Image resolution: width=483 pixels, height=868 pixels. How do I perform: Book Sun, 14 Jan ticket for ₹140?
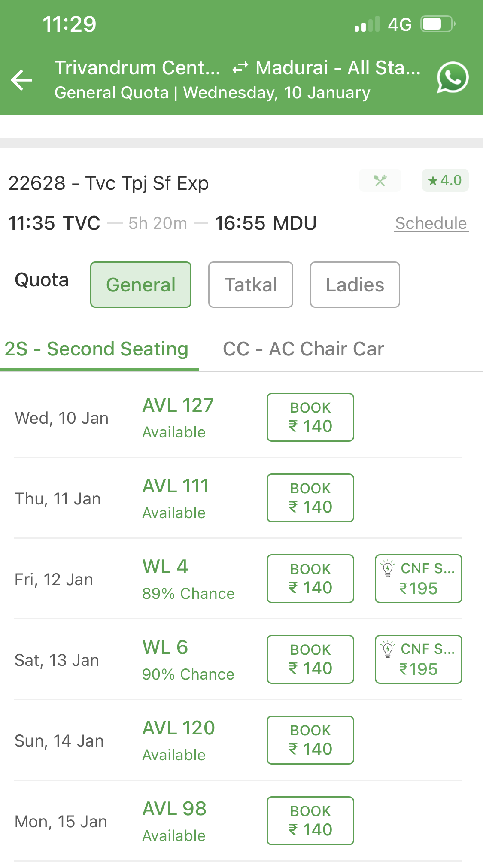click(310, 740)
